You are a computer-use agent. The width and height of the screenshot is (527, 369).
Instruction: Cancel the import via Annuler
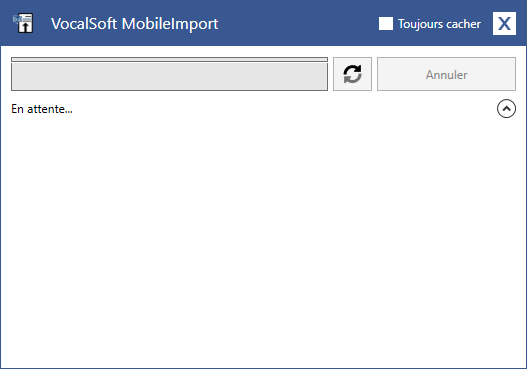[x=446, y=74]
